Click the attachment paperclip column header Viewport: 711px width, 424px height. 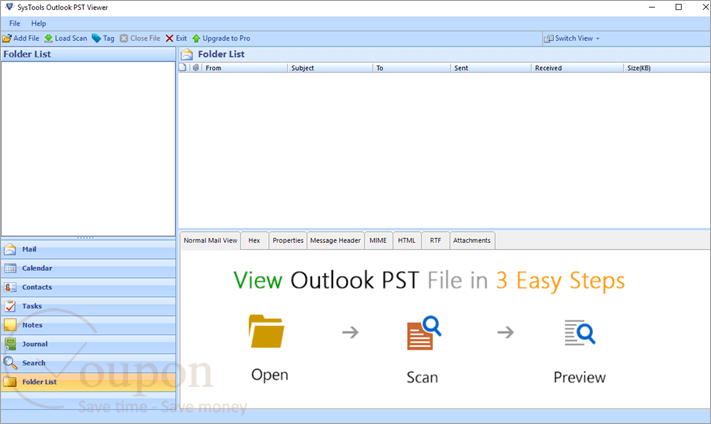point(196,68)
